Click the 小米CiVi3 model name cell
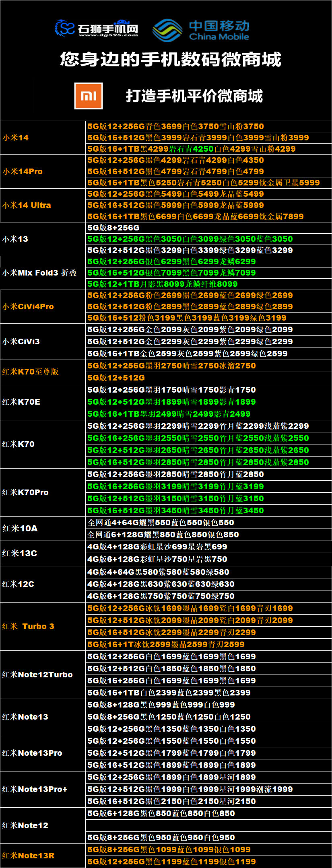Viewport: 332px width, 868px height. coord(43,341)
